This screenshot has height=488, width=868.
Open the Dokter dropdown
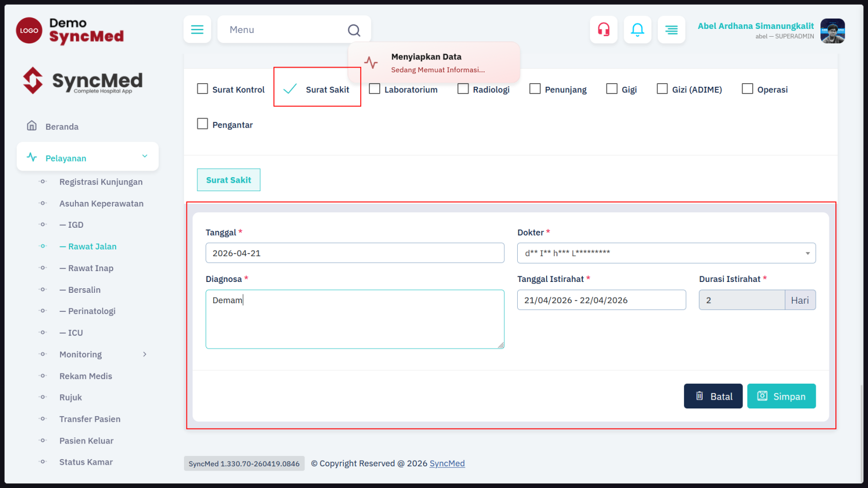[667, 253]
